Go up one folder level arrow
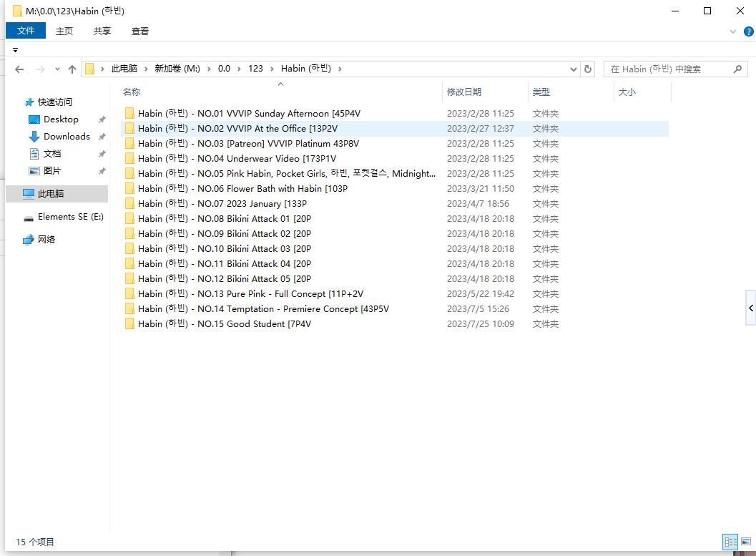This screenshot has height=556, width=756. 72,69
